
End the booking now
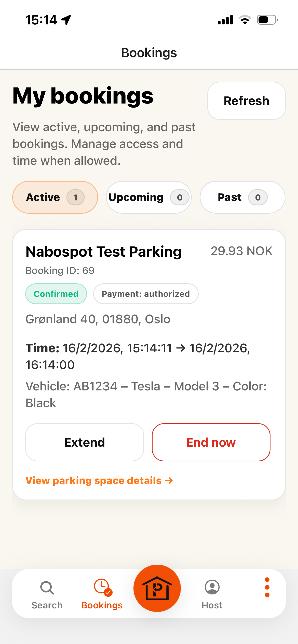point(211,442)
